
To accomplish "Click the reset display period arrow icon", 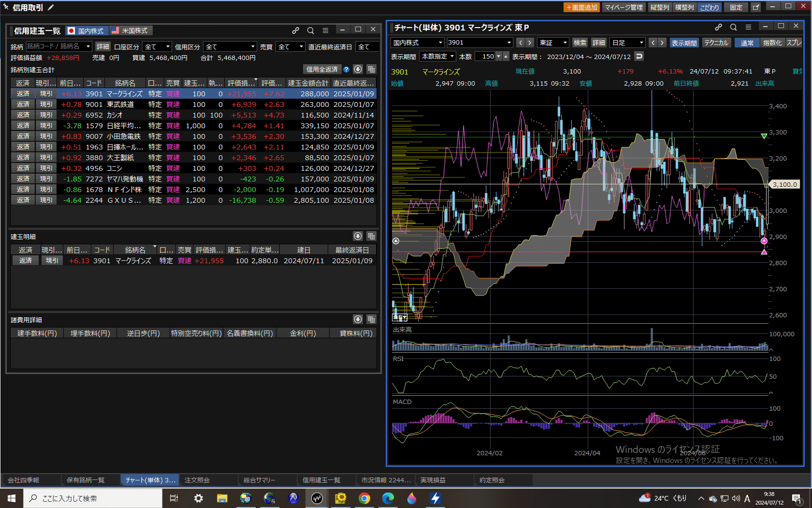I will 639,57.
